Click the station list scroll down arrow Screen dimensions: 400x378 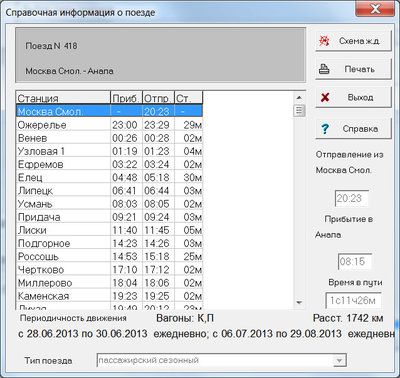[299, 302]
